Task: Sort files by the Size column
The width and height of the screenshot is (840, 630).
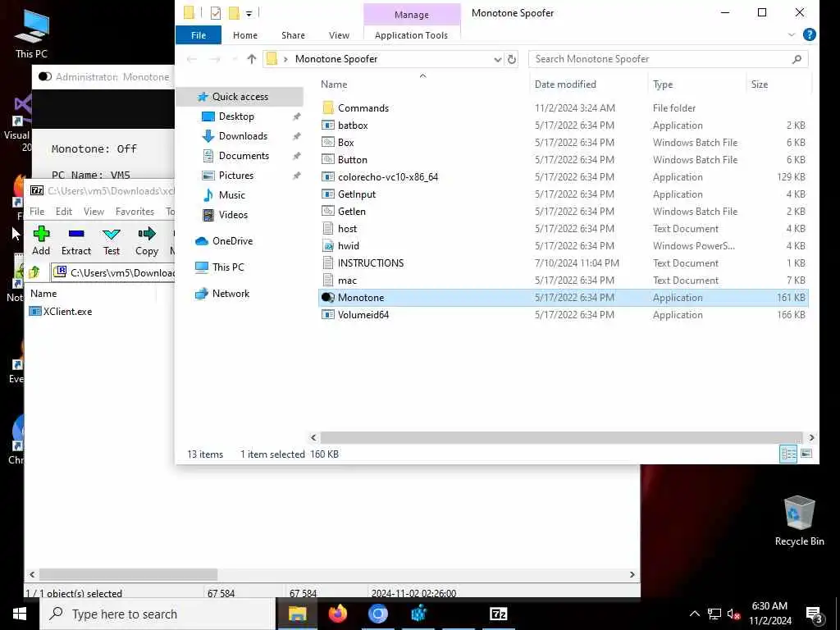Action: tap(759, 84)
